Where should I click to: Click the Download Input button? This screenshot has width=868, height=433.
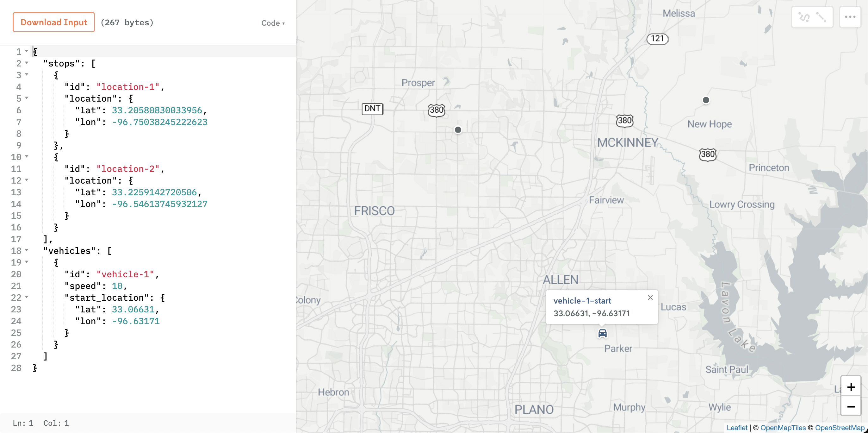[54, 22]
